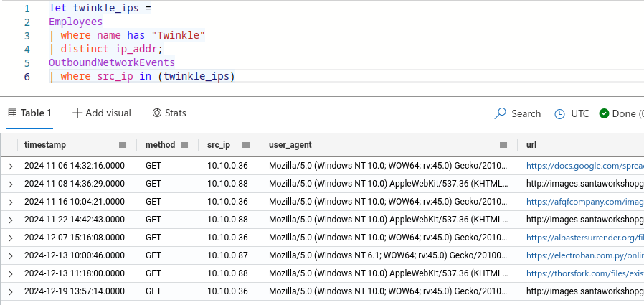This screenshot has height=305, width=644.
Task: Click the UTC clock icon
Action: (x=559, y=113)
